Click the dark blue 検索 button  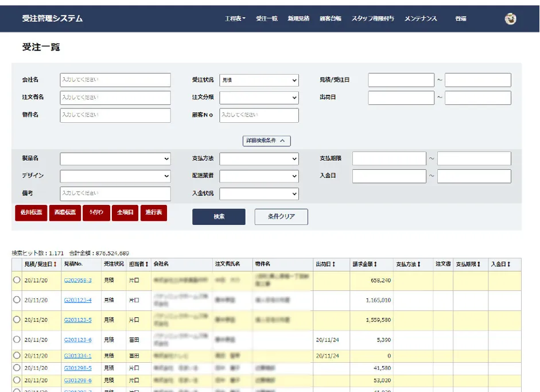pyautogui.click(x=219, y=217)
